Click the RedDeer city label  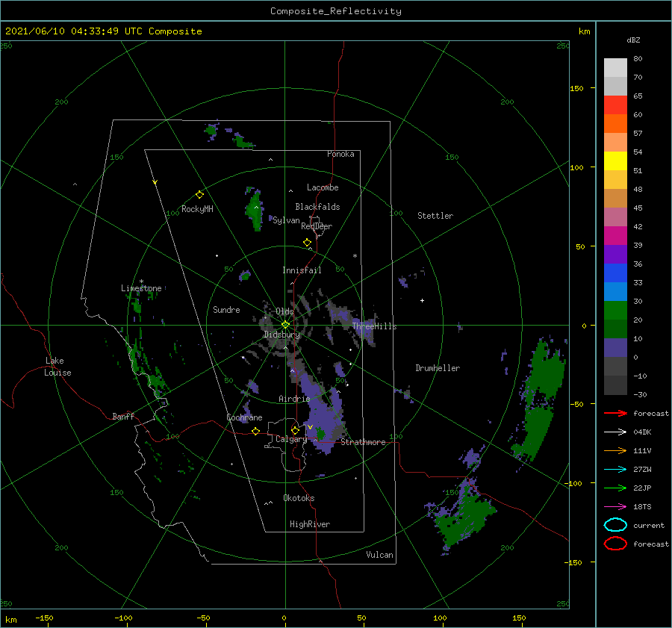(317, 226)
